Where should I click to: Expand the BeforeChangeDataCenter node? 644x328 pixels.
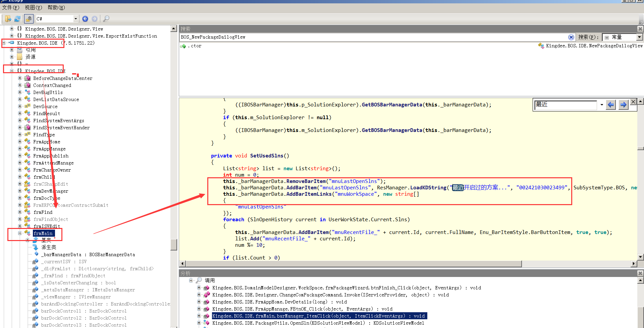[x=20, y=78]
